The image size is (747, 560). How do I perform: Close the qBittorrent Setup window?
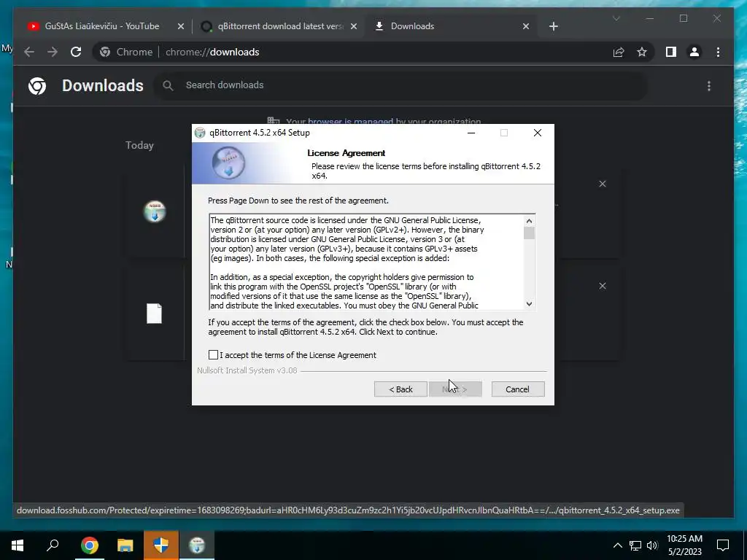538,133
